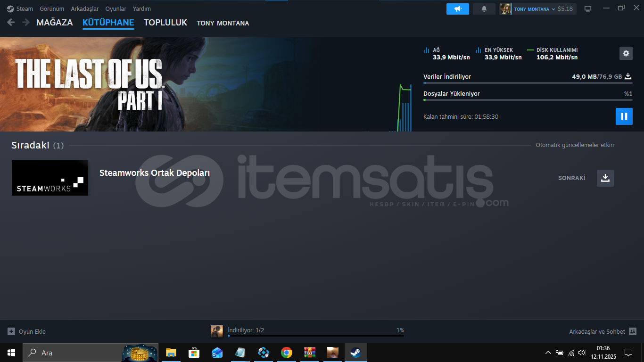Open download settings gear
Image resolution: width=644 pixels, height=362 pixels.
(626, 53)
